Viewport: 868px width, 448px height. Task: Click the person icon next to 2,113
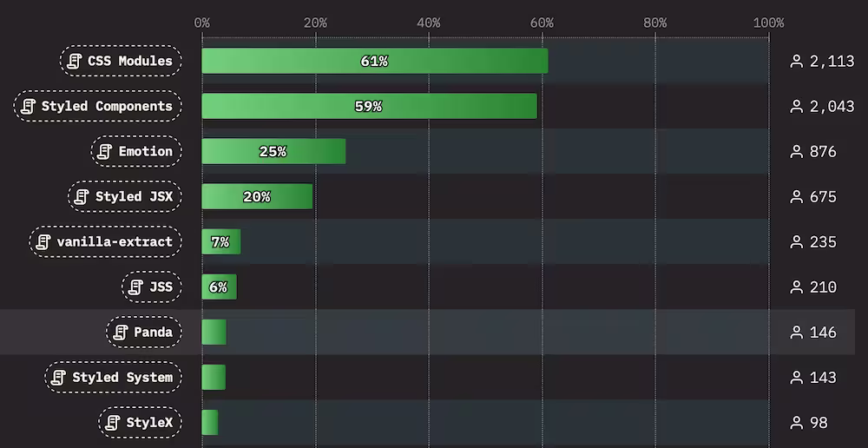tap(796, 62)
